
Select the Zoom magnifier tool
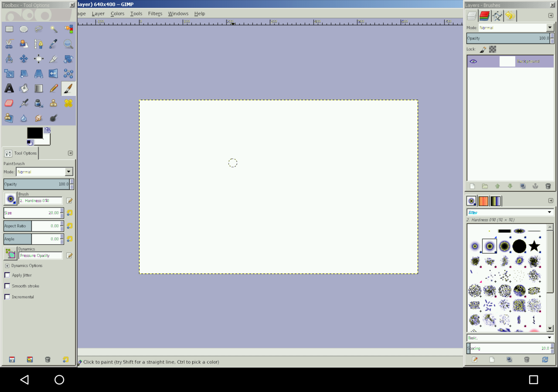(x=68, y=44)
